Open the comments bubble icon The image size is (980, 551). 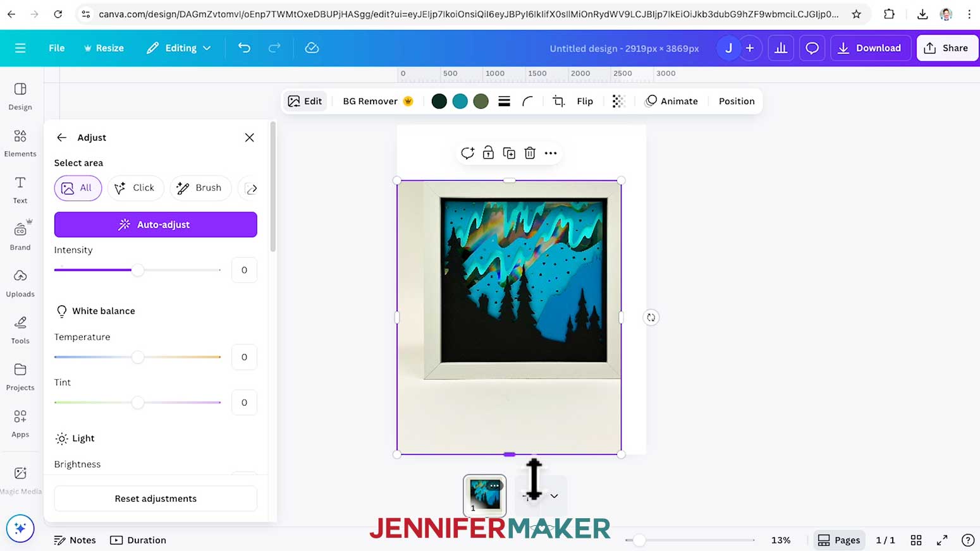click(812, 48)
